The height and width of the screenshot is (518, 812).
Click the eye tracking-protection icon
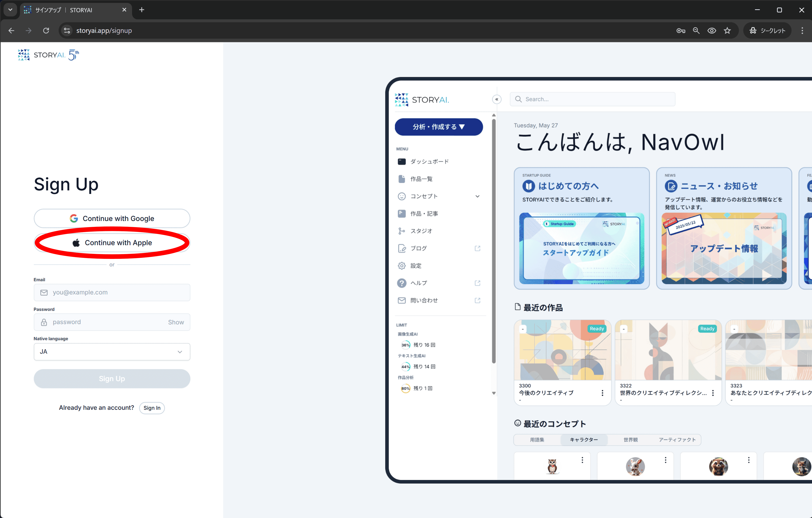712,30
